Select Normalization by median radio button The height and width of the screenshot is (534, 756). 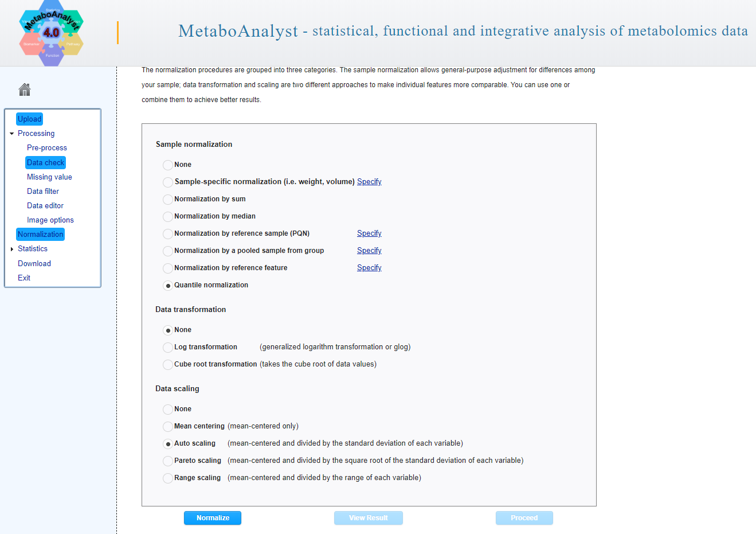pos(168,217)
